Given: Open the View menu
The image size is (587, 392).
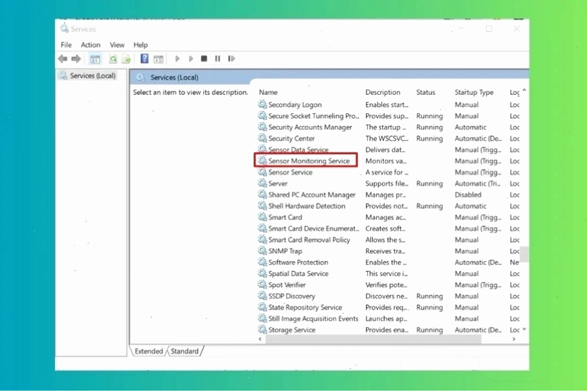Looking at the screenshot, I should (x=116, y=45).
